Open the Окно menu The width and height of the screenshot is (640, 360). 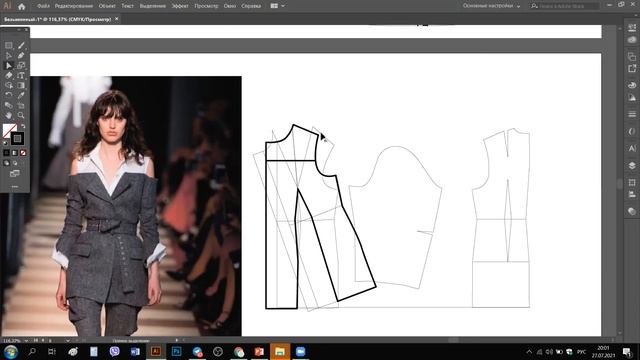click(x=230, y=6)
